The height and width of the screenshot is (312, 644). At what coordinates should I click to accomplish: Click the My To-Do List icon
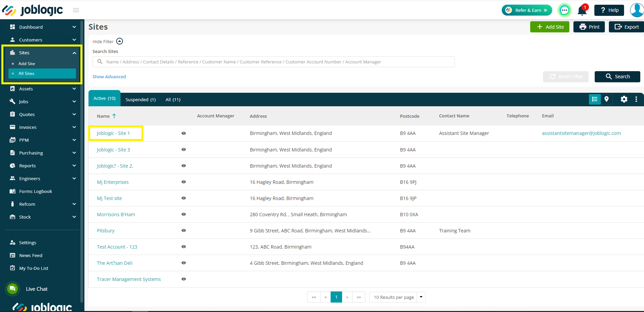[12, 268]
